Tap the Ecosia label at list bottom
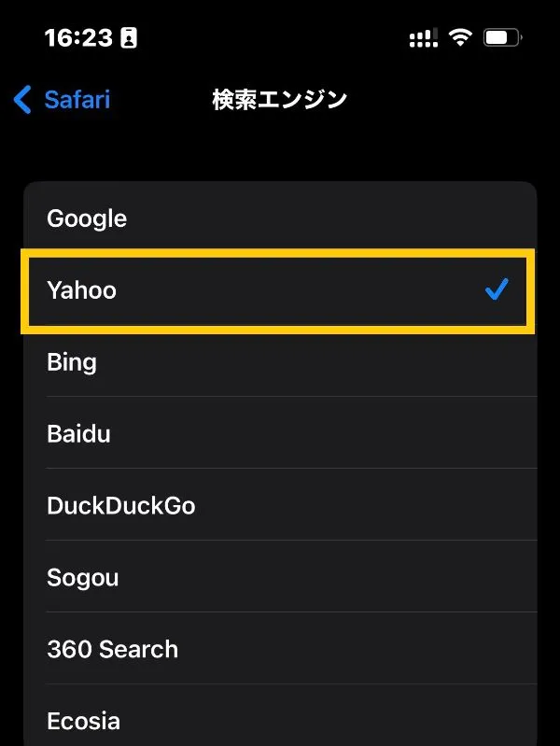 (84, 721)
